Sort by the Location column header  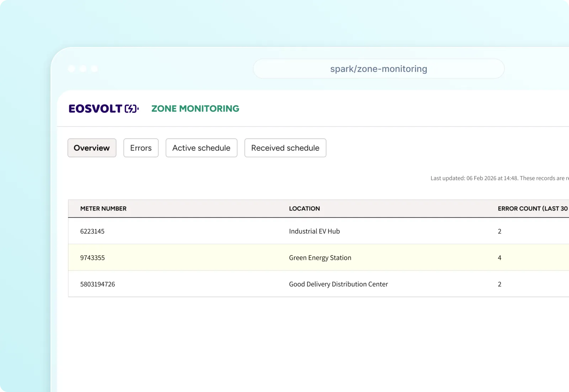pos(304,208)
